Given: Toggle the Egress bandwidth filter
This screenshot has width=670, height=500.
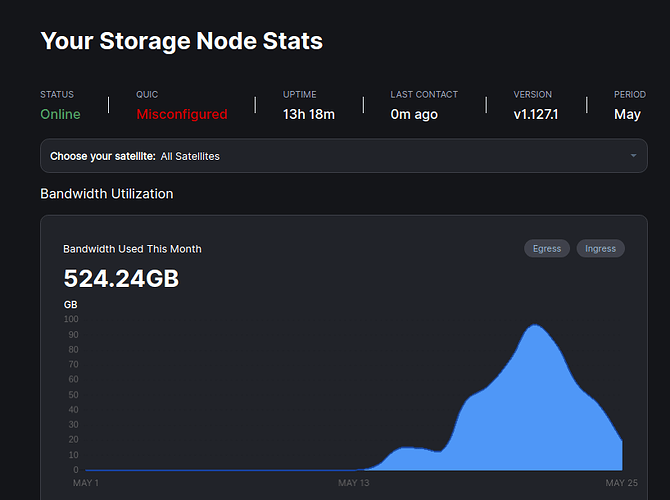Looking at the screenshot, I should click(x=547, y=248).
